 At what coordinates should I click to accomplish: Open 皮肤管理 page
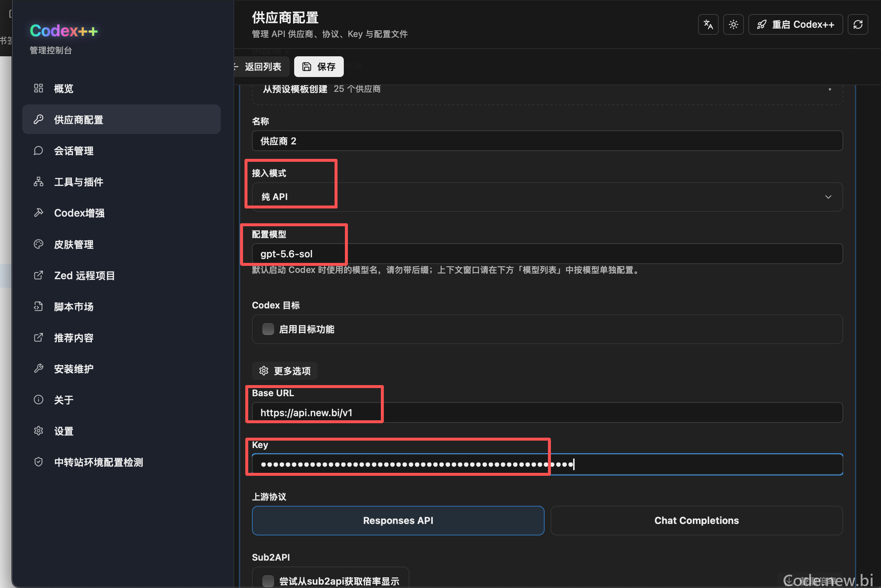121,244
